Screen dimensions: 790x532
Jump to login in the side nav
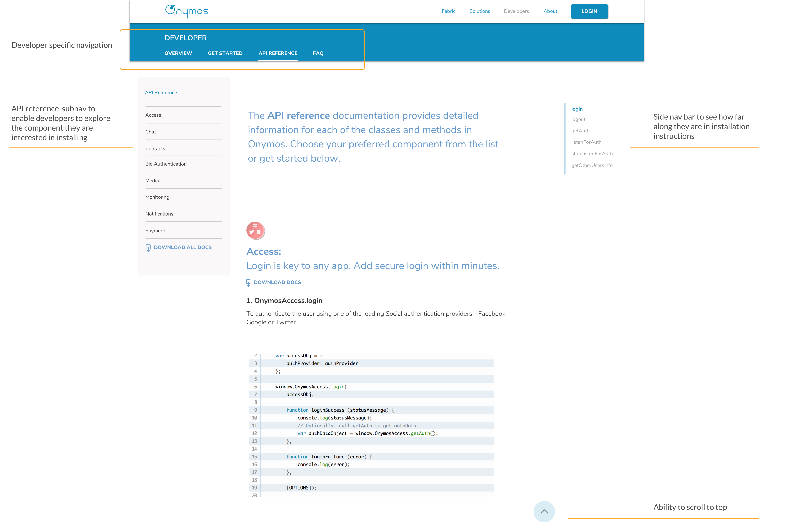pyautogui.click(x=577, y=109)
